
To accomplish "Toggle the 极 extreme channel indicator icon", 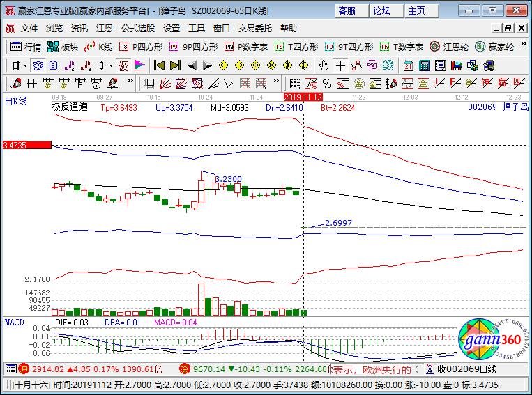I will point(123,65).
